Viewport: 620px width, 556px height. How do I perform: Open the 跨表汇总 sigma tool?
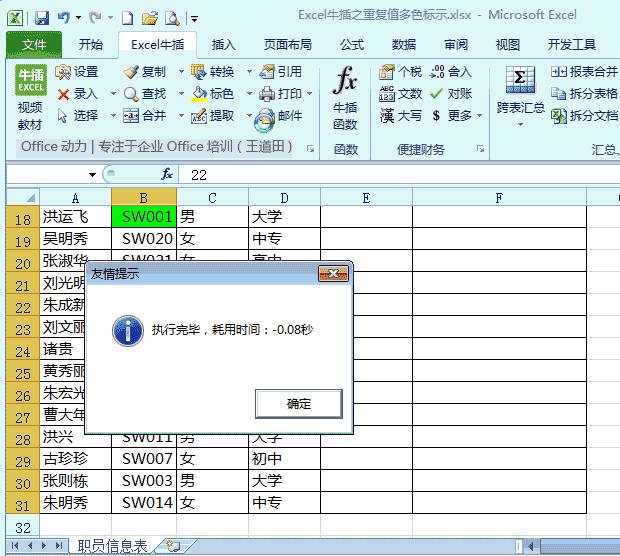tap(520, 96)
